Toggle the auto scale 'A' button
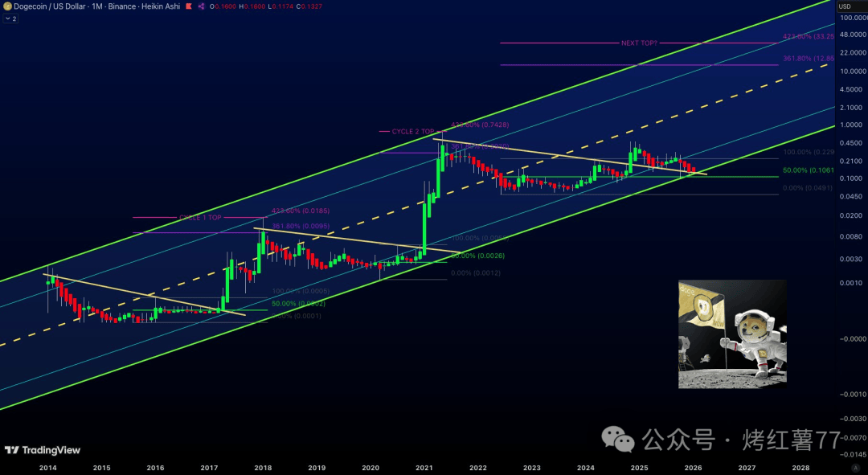Image resolution: width=868 pixels, height=475 pixels. click(854, 467)
